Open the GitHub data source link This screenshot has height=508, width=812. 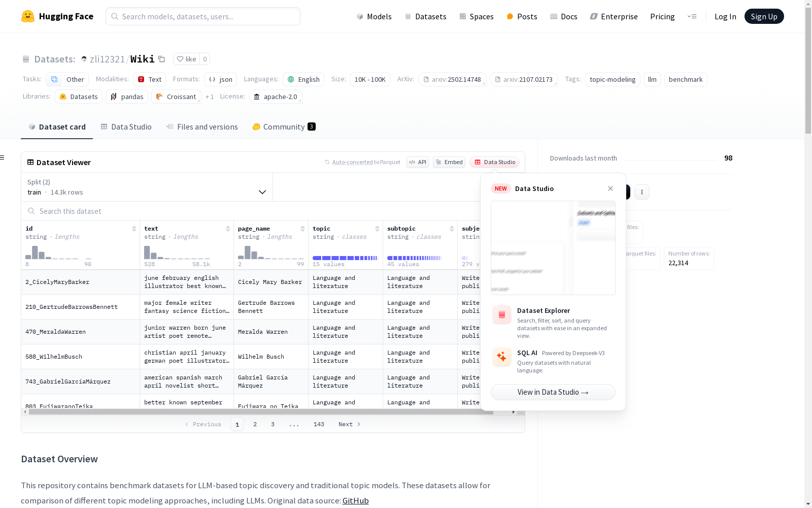click(356, 500)
